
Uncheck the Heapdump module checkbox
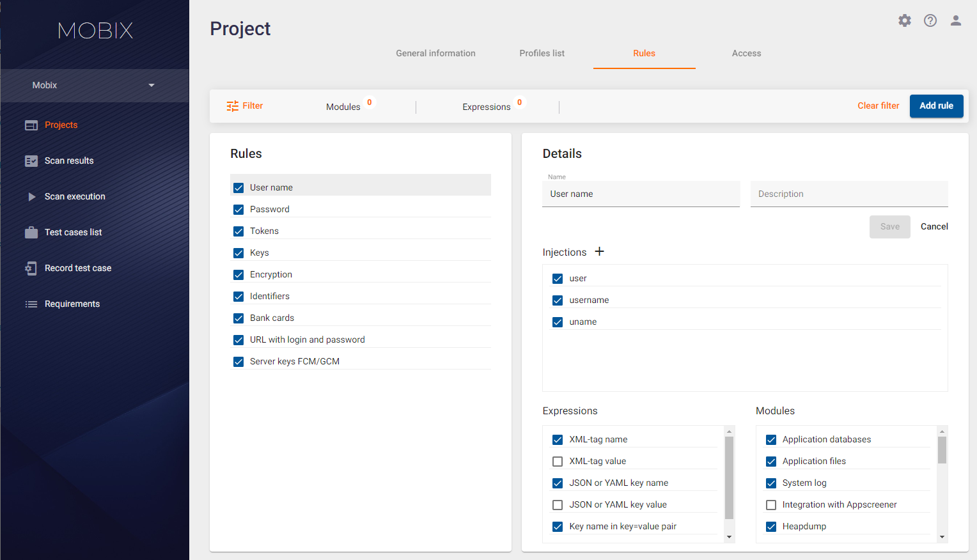tap(771, 527)
